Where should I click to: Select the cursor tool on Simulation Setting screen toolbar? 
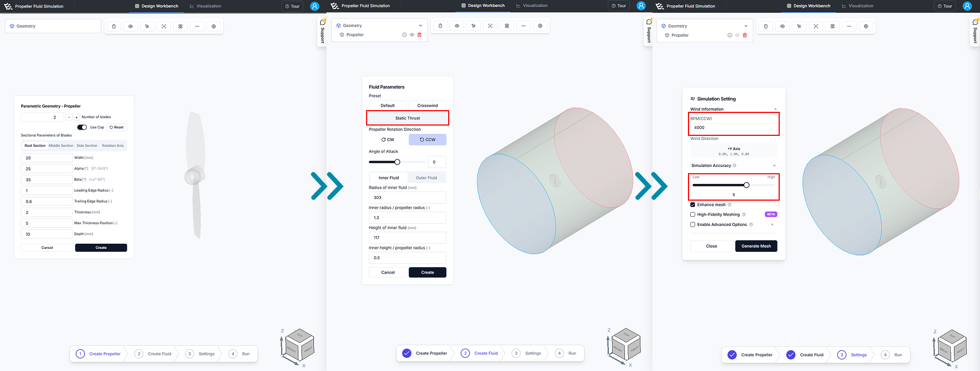point(799,26)
